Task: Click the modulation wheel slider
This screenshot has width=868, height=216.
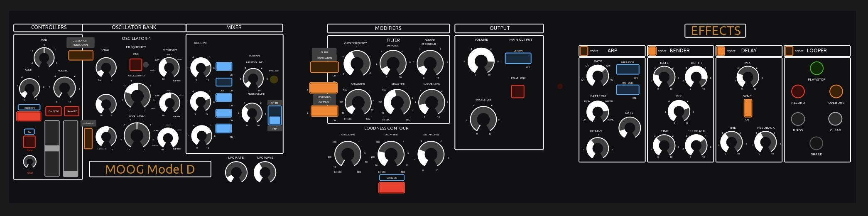Action: pyautogui.click(x=70, y=149)
